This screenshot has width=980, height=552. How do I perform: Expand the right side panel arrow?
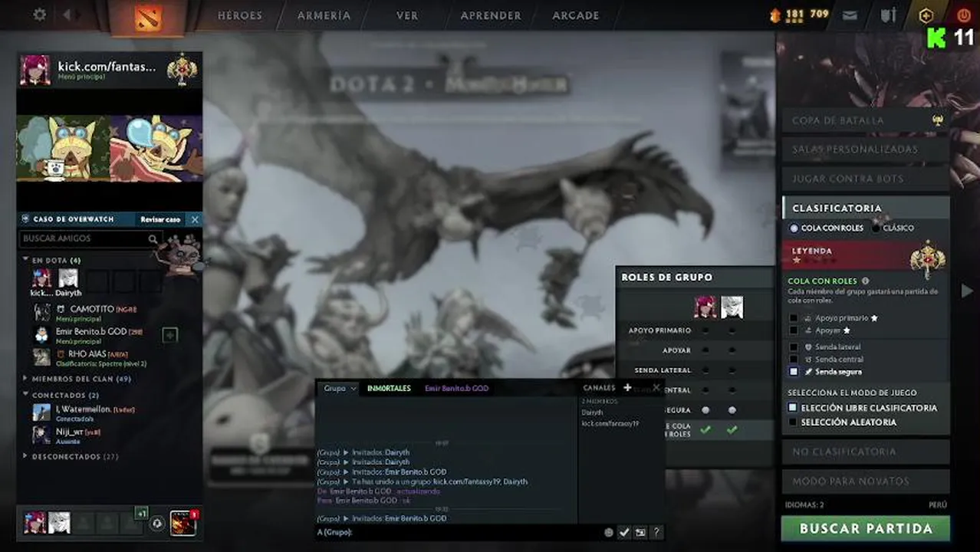[967, 291]
